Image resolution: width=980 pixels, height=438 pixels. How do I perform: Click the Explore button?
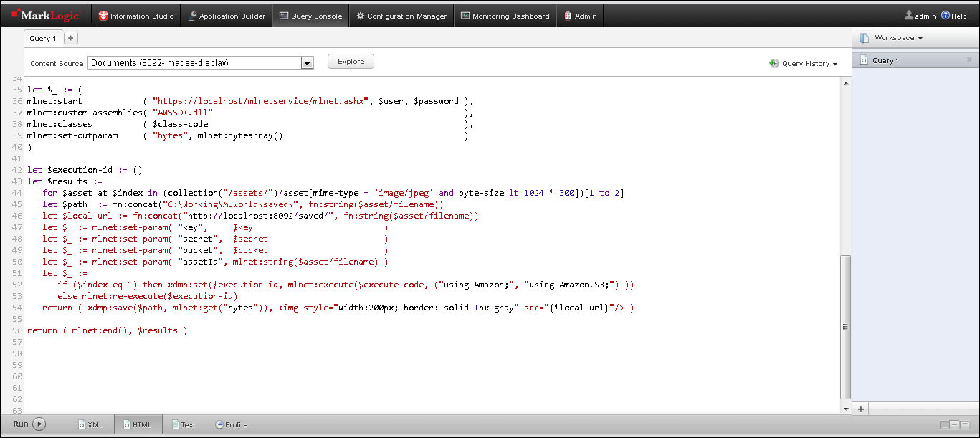coord(350,61)
